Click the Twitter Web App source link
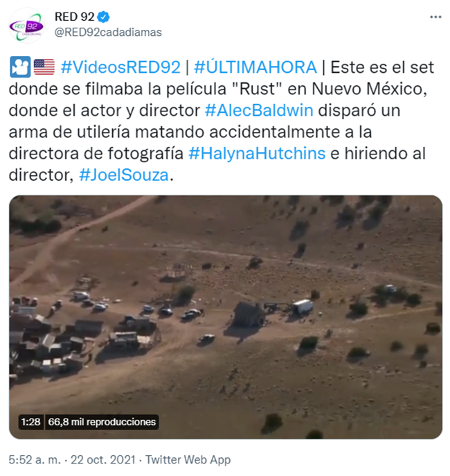450x476 pixels. click(x=188, y=460)
